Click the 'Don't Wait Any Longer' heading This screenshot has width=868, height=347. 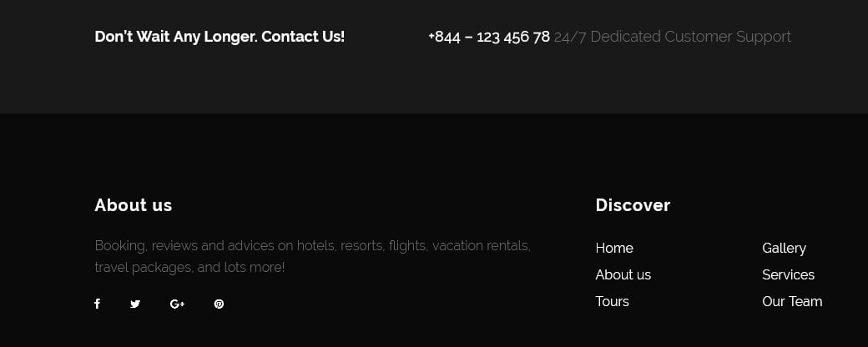pos(220,37)
